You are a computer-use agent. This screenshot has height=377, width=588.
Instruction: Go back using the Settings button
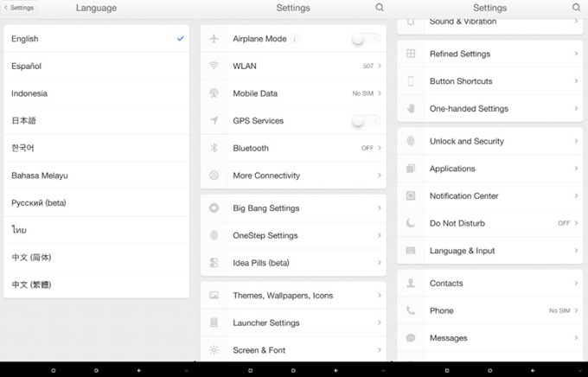(x=20, y=8)
